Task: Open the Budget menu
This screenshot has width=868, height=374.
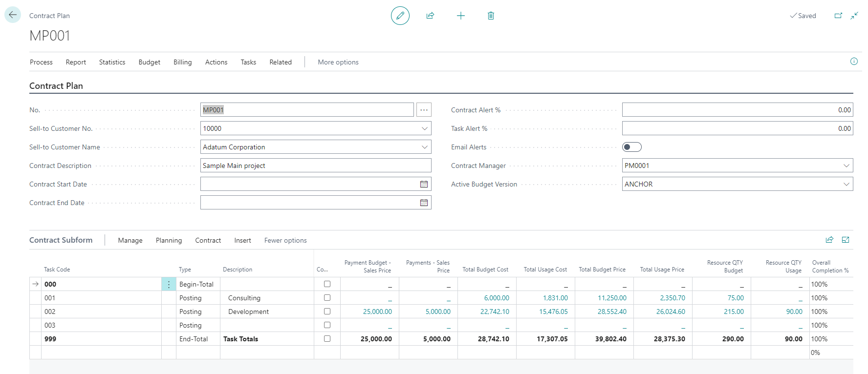Action: 149,62
